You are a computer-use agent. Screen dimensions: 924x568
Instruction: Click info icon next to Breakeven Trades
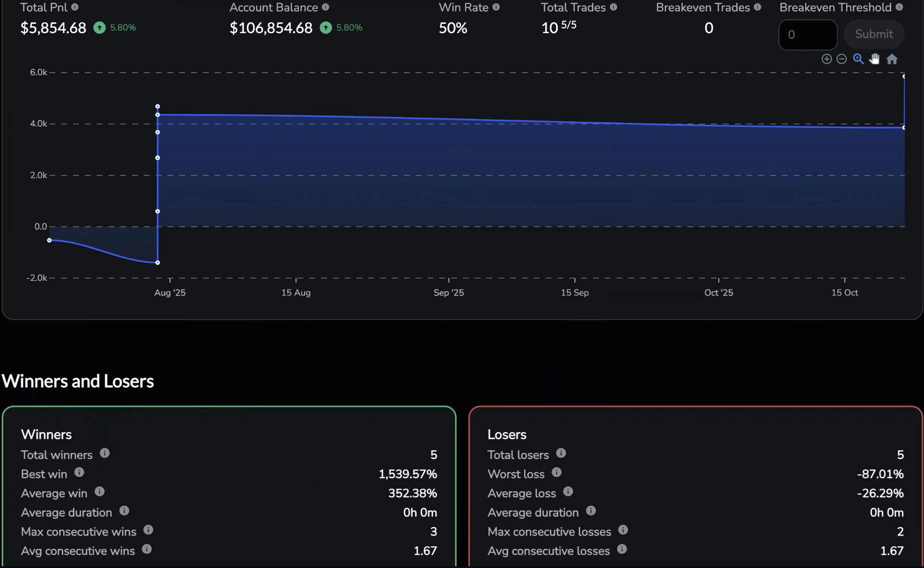(758, 7)
